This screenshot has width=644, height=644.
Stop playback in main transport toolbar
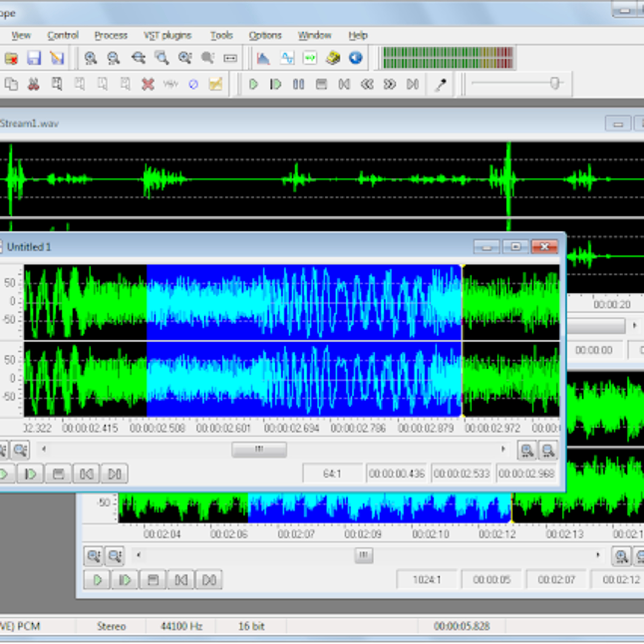(x=321, y=84)
